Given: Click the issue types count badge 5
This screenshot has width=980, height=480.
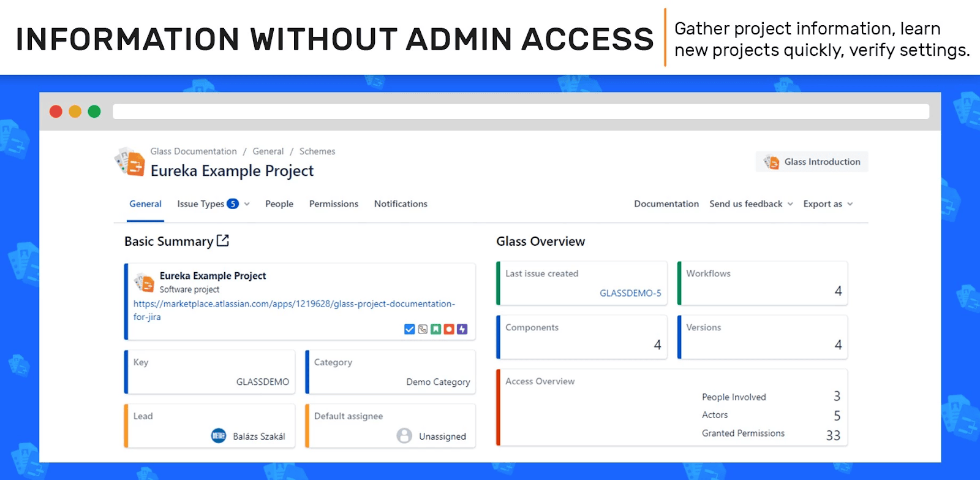Looking at the screenshot, I should [x=233, y=204].
